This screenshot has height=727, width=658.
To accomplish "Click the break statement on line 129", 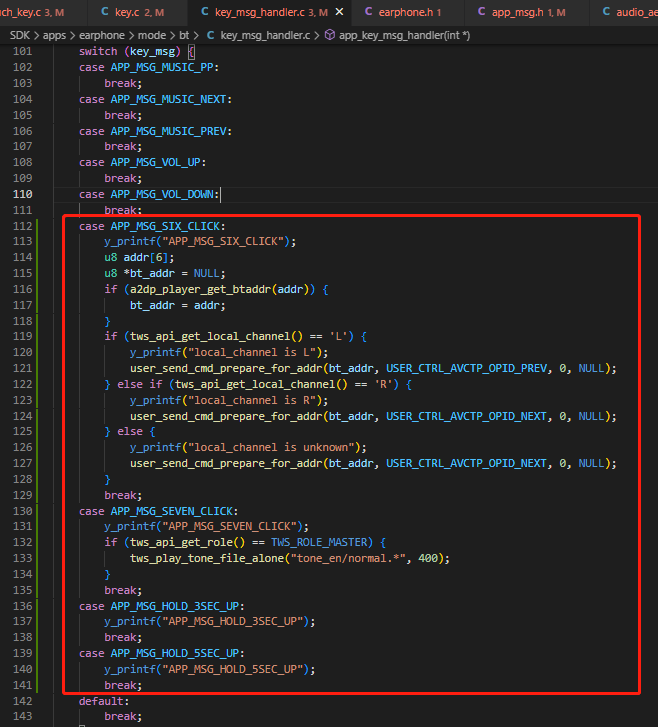I will [x=123, y=495].
